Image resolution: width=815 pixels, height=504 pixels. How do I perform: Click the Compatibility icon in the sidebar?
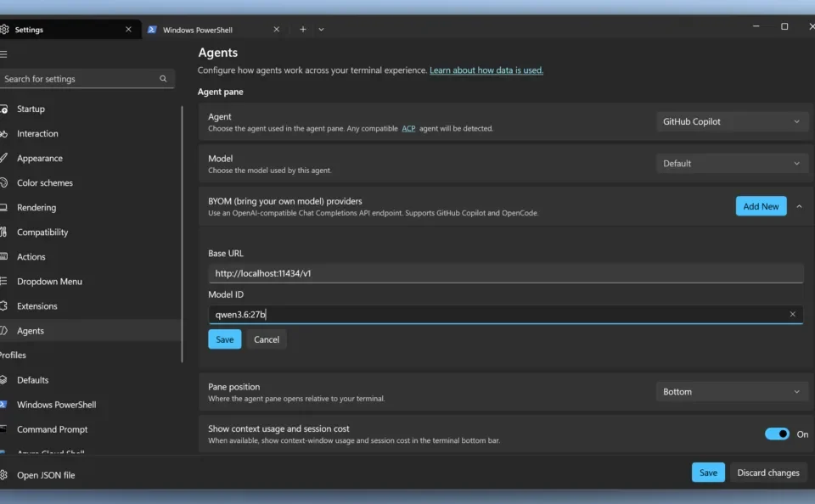3,232
